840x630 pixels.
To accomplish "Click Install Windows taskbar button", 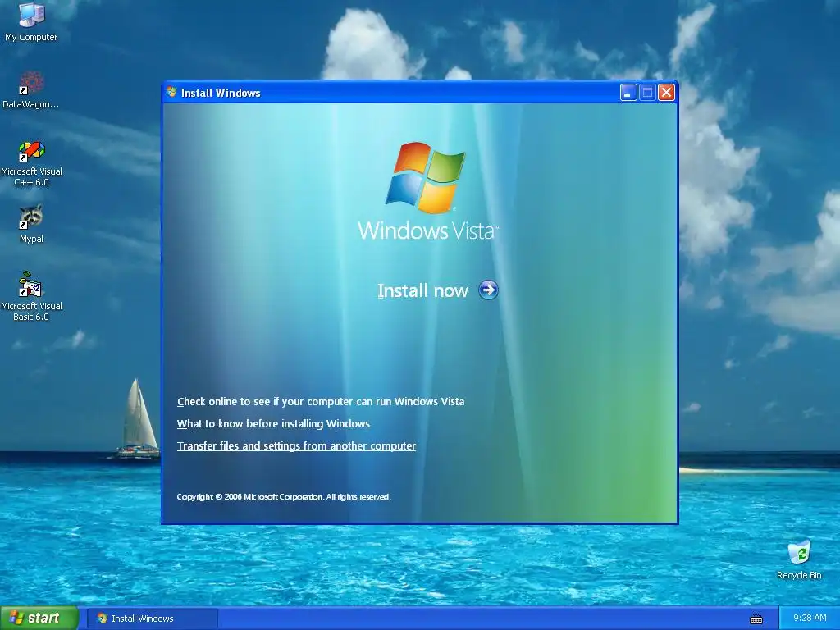I will (153, 619).
